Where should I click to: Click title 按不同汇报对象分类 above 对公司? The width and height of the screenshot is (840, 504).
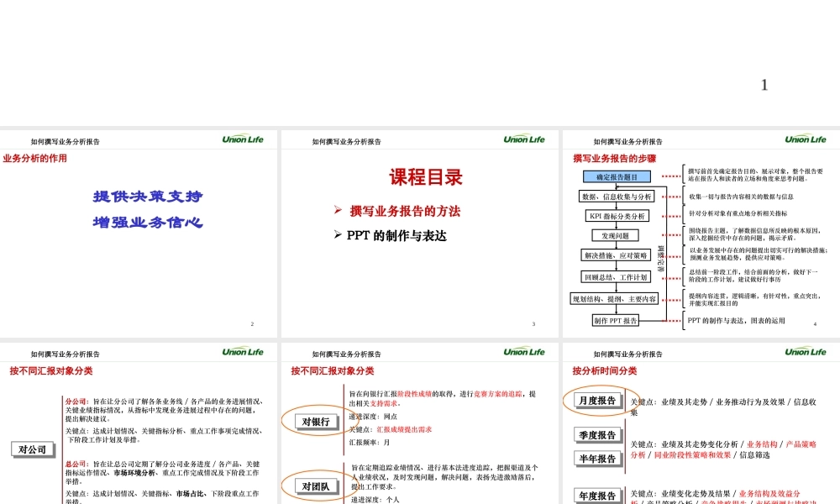pyautogui.click(x=51, y=370)
